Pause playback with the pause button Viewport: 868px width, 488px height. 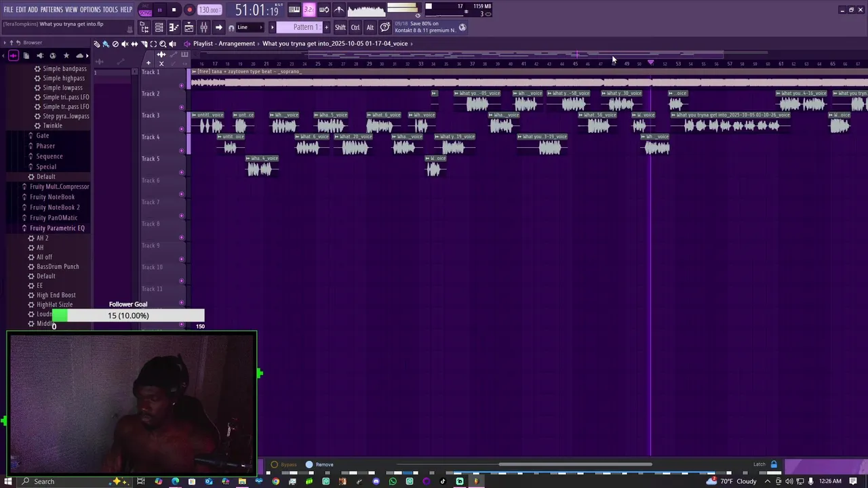click(x=159, y=10)
